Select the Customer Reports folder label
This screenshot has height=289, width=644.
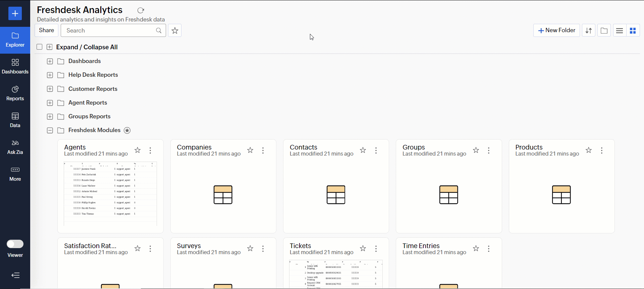[x=93, y=89]
